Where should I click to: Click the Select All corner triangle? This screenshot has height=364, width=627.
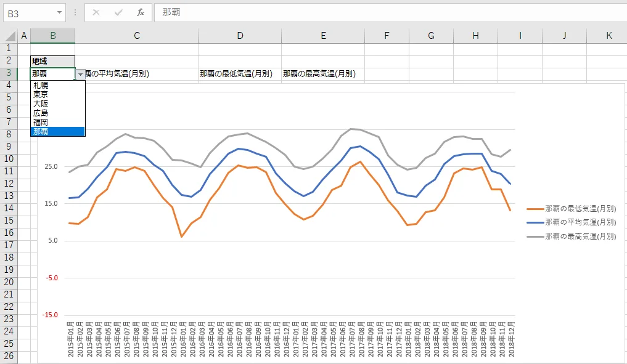pos(9,36)
